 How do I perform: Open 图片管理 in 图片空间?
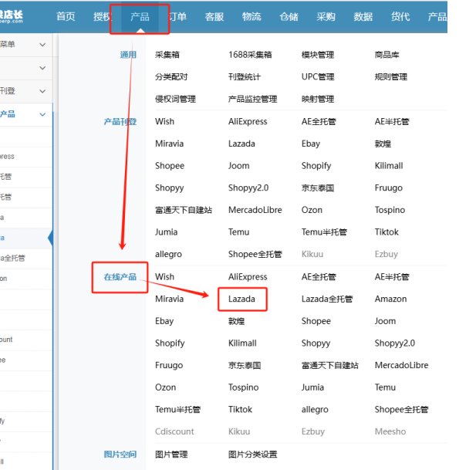(x=171, y=455)
